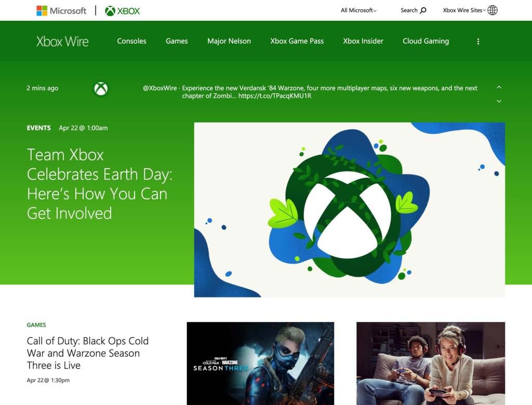Click the 'Apr 22 @ 1:00am' date text

pos(83,128)
